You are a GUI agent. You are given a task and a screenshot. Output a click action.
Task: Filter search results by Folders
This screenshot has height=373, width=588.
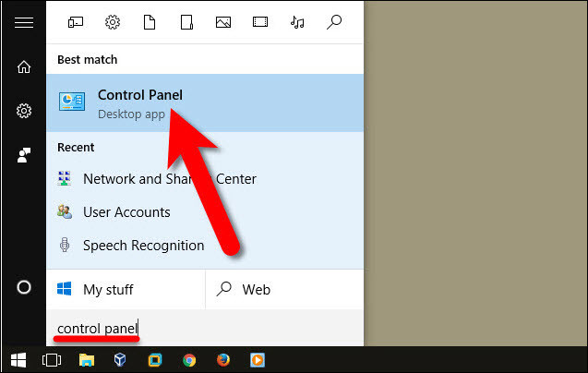point(186,22)
